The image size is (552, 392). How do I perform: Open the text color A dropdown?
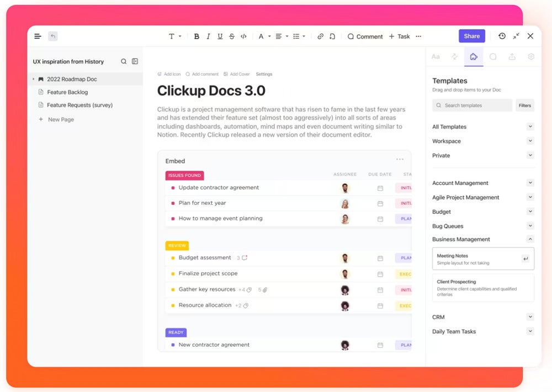click(264, 36)
